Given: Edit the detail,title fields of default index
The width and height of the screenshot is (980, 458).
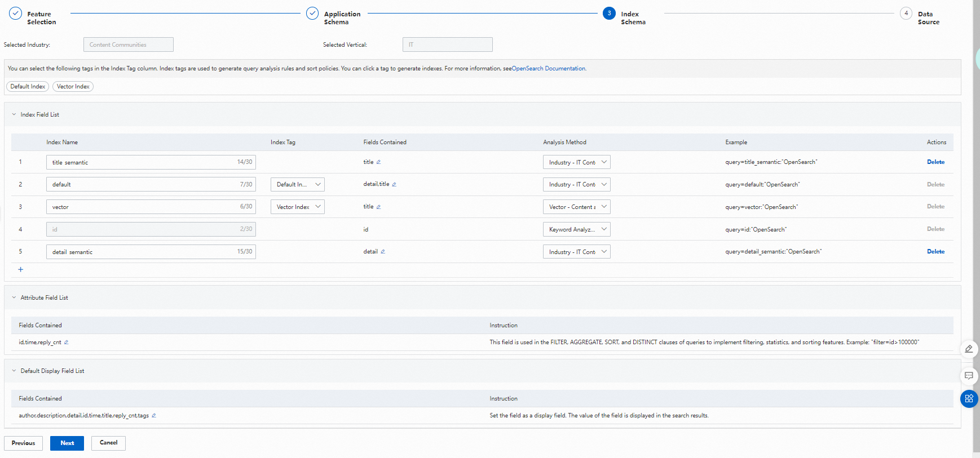Looking at the screenshot, I should coord(394,184).
